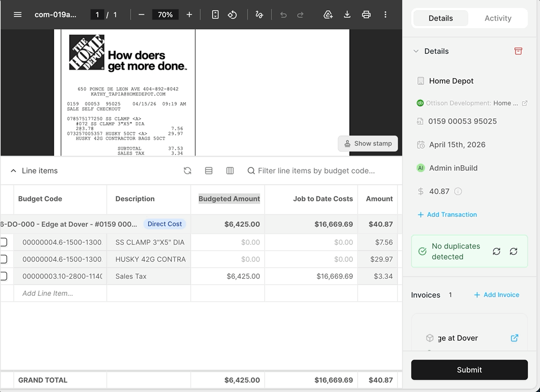Toggle the fit to page icon
This screenshot has height=392, width=540.
click(215, 14)
